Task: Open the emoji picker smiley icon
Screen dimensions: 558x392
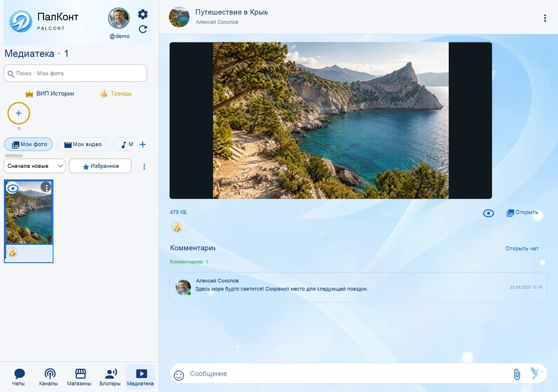Action: (178, 375)
